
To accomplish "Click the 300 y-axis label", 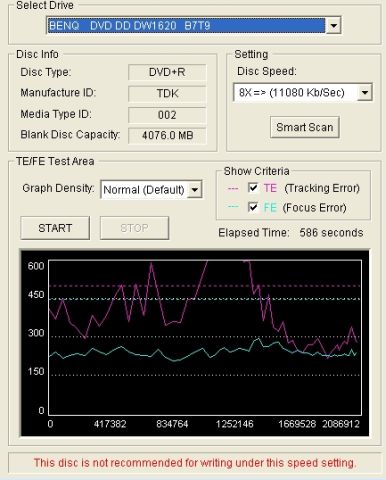I will pyautogui.click(x=36, y=333).
